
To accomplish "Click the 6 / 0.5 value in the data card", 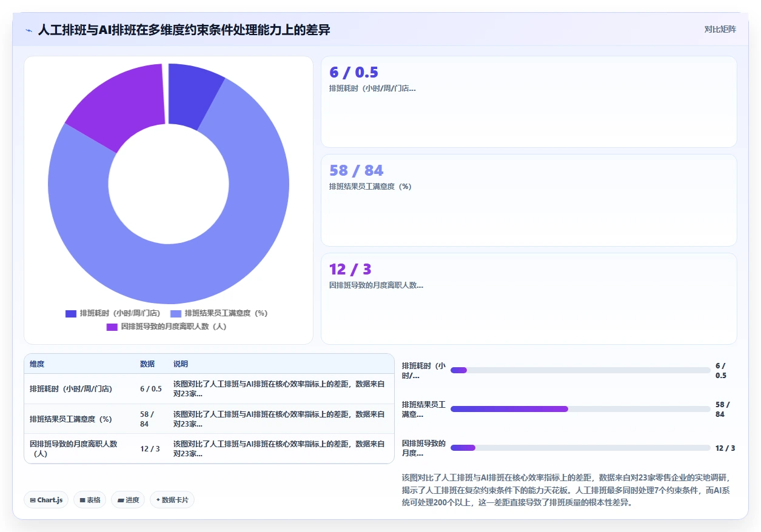I will click(354, 73).
